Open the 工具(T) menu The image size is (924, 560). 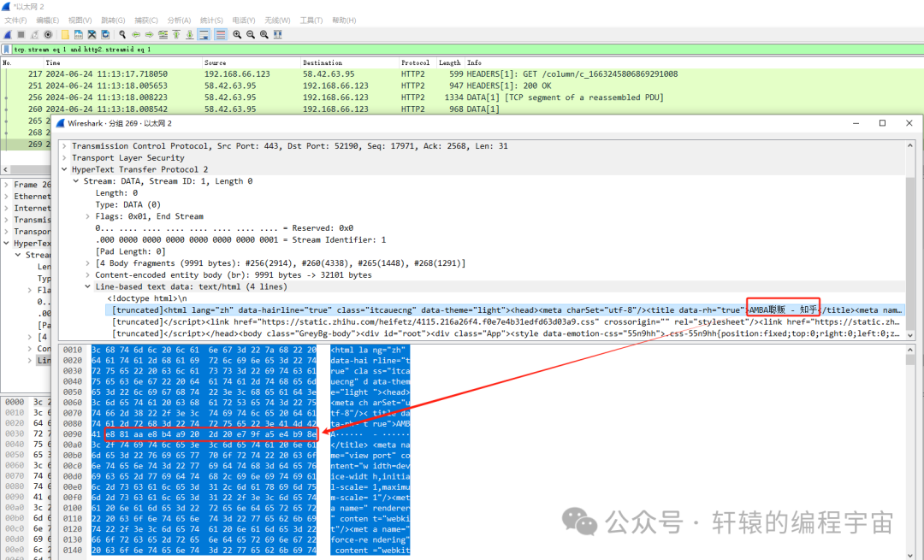tap(311, 20)
